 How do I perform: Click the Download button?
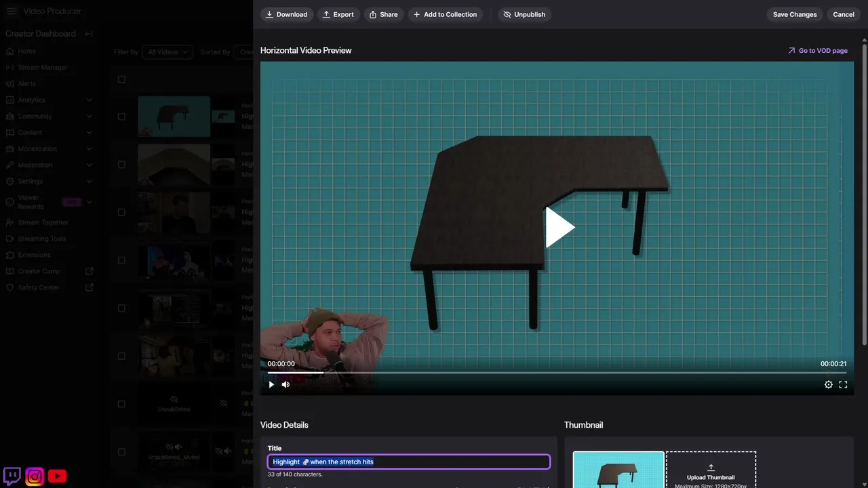(287, 14)
